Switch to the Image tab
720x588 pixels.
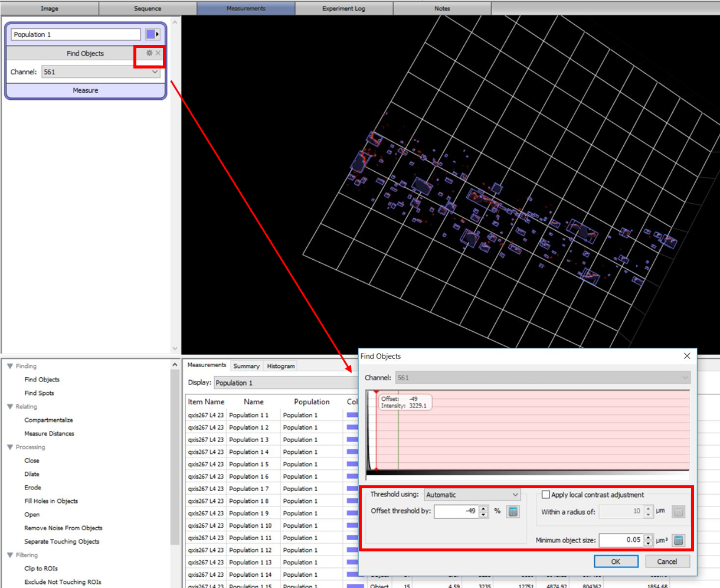click(50, 8)
